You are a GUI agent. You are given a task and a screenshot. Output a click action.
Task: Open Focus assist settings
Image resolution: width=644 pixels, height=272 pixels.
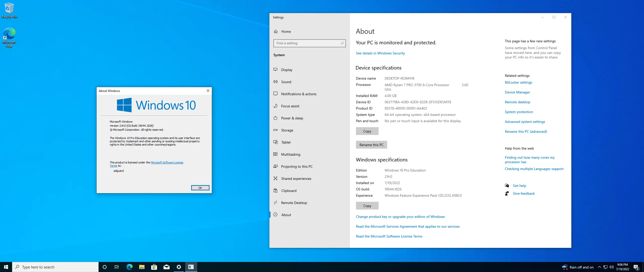[290, 106]
